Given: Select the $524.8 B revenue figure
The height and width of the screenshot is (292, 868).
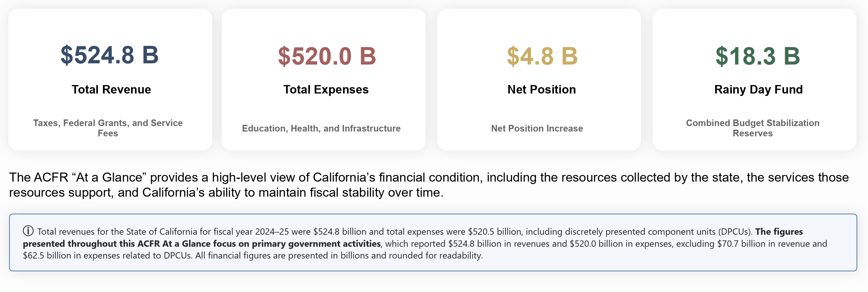Looking at the screenshot, I should 110,55.
